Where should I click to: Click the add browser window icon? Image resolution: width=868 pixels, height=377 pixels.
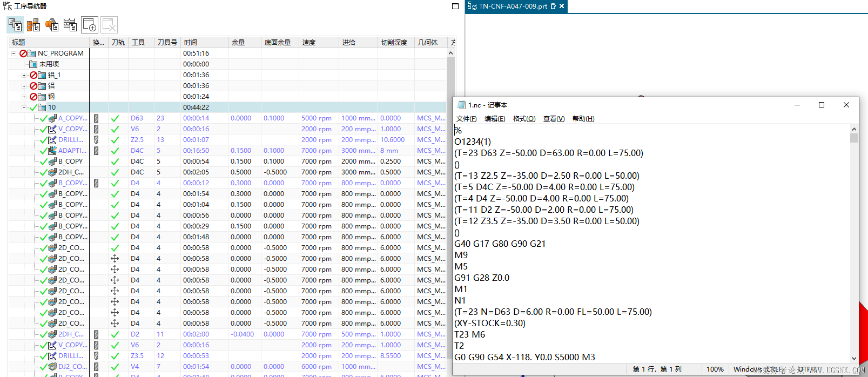(90, 25)
